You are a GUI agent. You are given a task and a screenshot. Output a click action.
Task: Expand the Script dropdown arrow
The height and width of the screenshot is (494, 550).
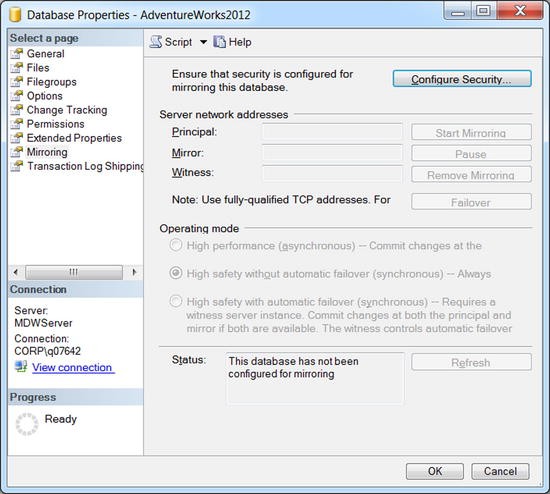[x=203, y=42]
